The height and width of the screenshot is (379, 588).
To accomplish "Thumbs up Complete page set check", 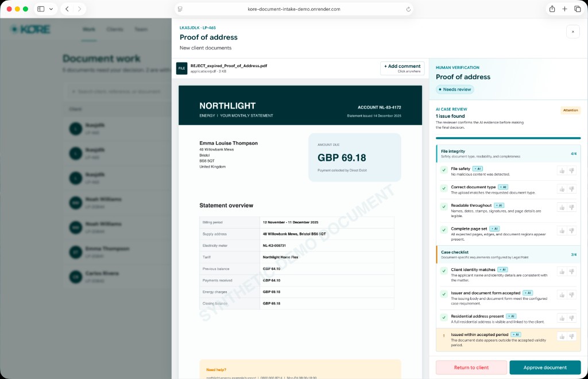I will point(562,231).
